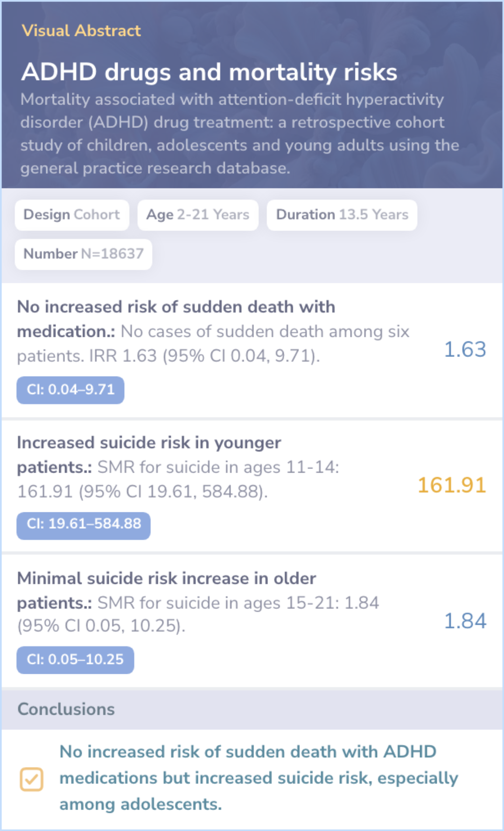The width and height of the screenshot is (504, 831).
Task: Click the Conclusions section header
Action: click(66, 709)
